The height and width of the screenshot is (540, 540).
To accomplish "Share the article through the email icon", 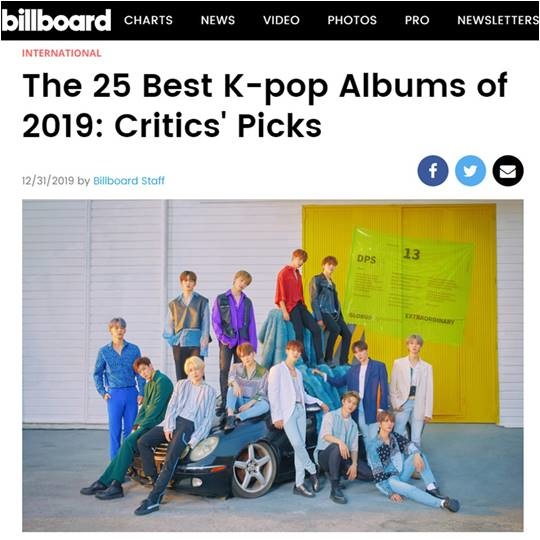I will pos(508,171).
